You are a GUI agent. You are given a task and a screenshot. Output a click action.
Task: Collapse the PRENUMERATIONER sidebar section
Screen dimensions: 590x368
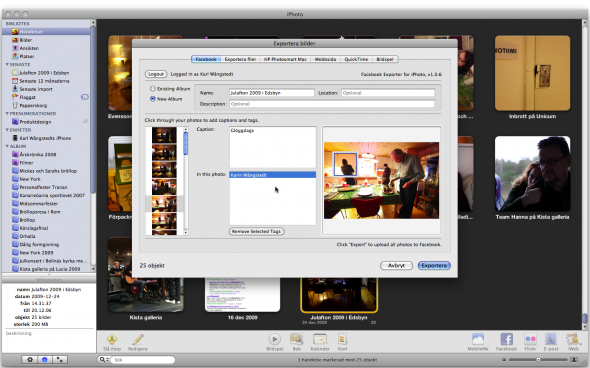7,113
